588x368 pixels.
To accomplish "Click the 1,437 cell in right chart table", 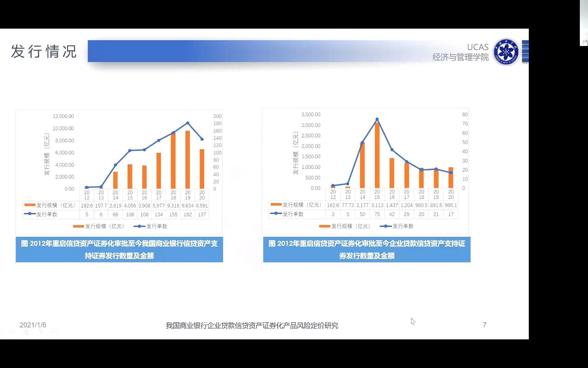I will 392,205.
